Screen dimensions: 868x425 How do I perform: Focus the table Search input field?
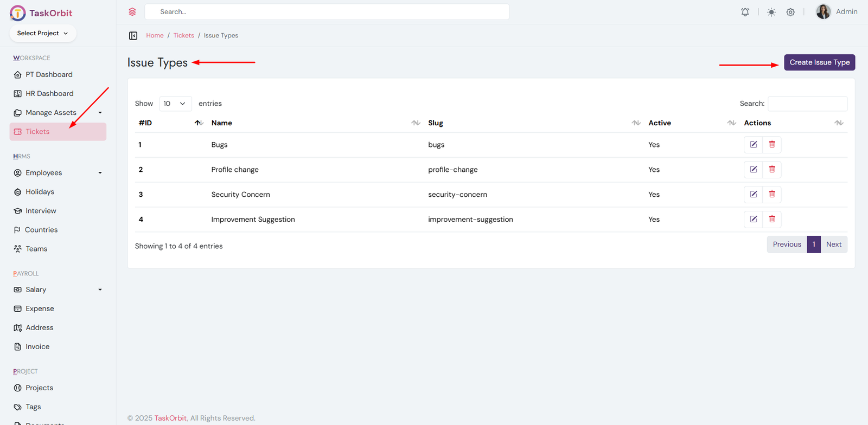pos(807,104)
